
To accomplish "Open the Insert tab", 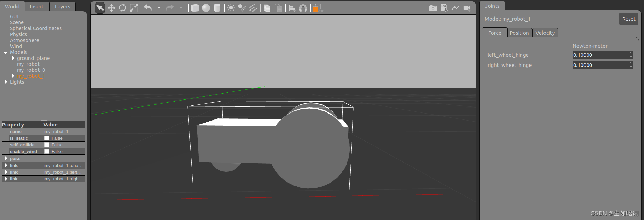I will point(36,7).
